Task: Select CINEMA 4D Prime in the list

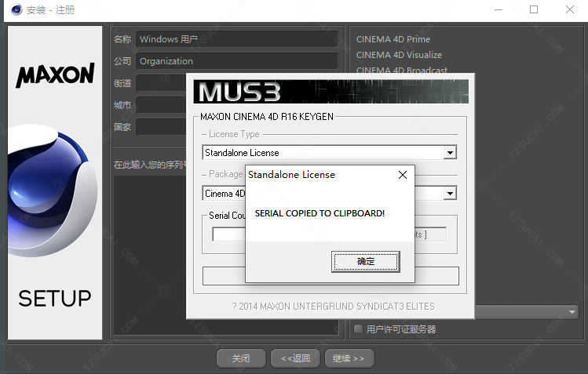Action: click(x=393, y=39)
